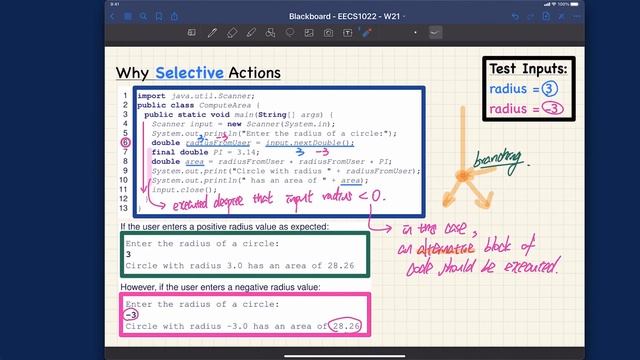Click "input.nextDouble();" on line 6
The height and width of the screenshot is (360, 640).
tap(310, 143)
